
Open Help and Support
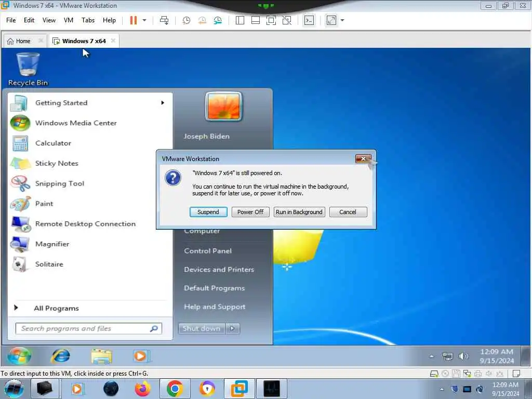[215, 307]
